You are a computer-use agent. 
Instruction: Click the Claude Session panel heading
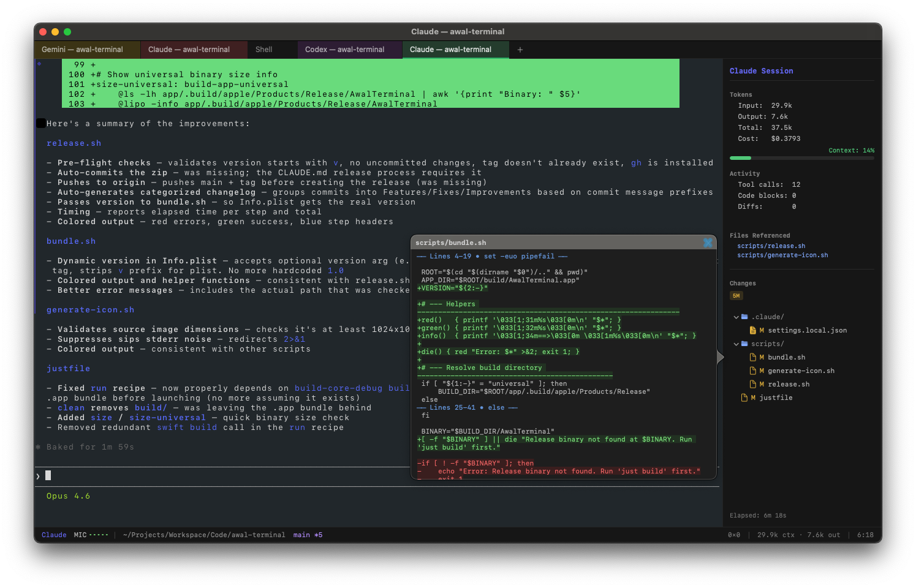761,71
